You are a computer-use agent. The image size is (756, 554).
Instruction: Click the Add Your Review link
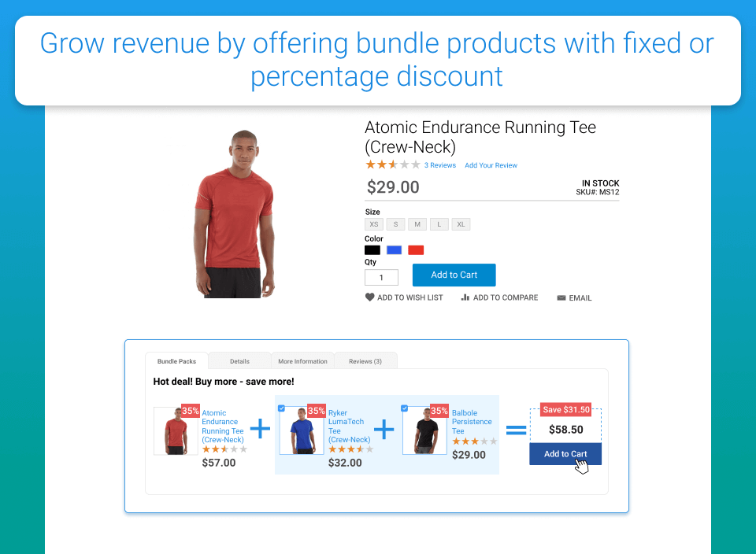pyautogui.click(x=491, y=165)
